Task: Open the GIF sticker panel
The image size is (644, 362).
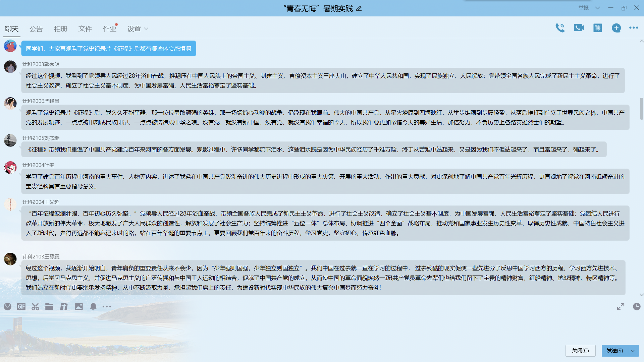Action: pos(21,306)
